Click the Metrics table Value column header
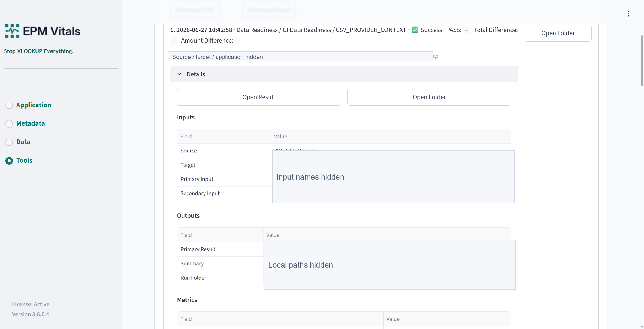Viewport: 644px width, 329px height. [x=447, y=319]
